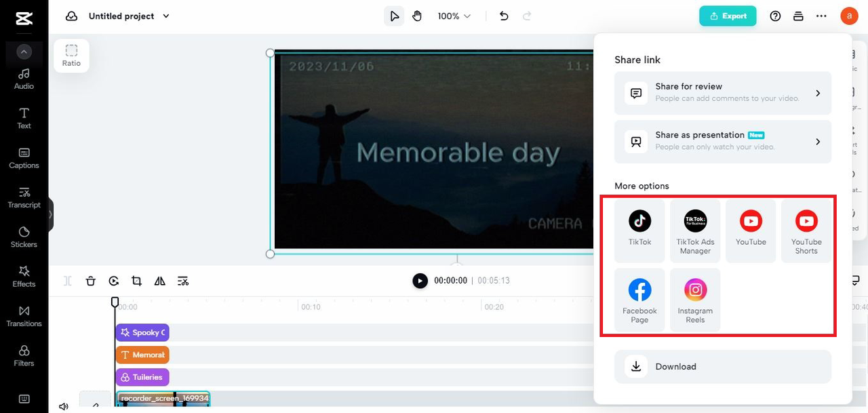
Task: Click the keyboard shortcuts icon in sidebar
Action: pyautogui.click(x=24, y=399)
